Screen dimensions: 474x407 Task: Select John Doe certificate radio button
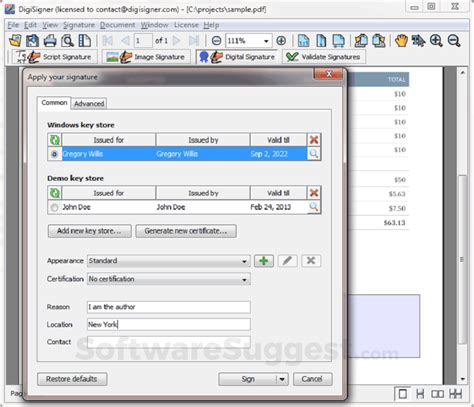[x=54, y=207]
